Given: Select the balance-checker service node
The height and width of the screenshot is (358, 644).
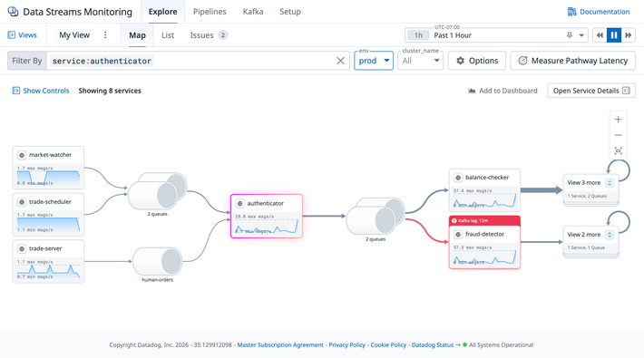Looking at the screenshot, I should pos(484,190).
